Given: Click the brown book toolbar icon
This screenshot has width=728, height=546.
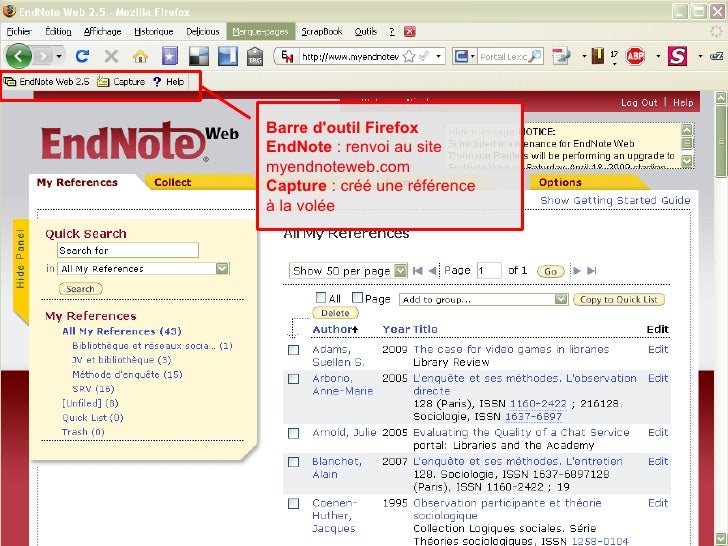Looking at the screenshot, I should coord(598,56).
